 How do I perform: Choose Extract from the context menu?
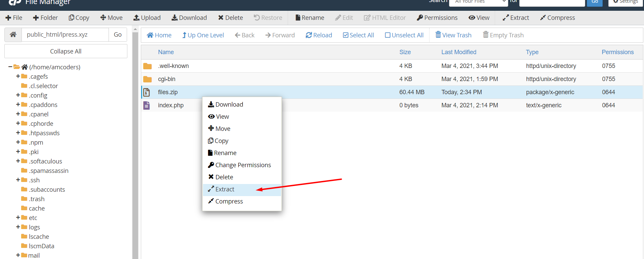[225, 189]
